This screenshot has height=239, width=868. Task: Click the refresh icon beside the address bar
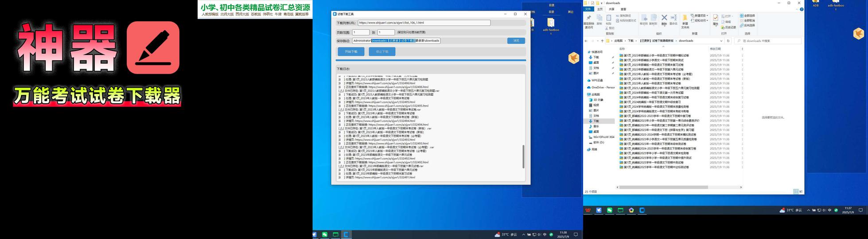click(x=728, y=41)
